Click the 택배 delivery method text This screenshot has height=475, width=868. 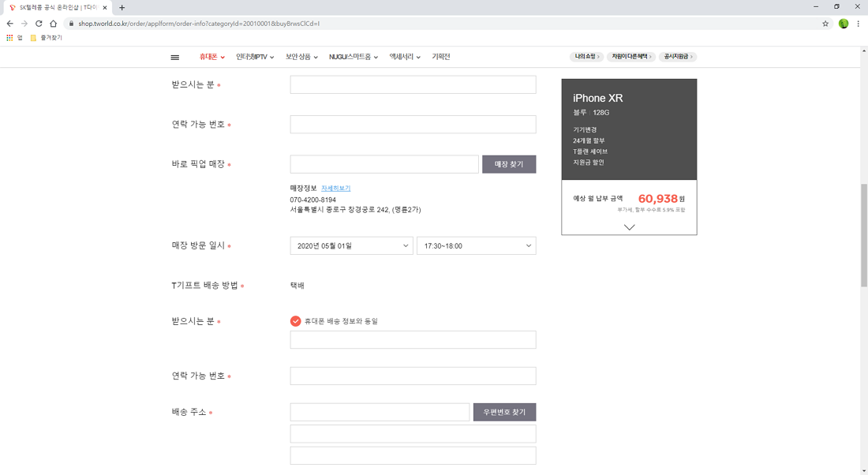pos(297,286)
